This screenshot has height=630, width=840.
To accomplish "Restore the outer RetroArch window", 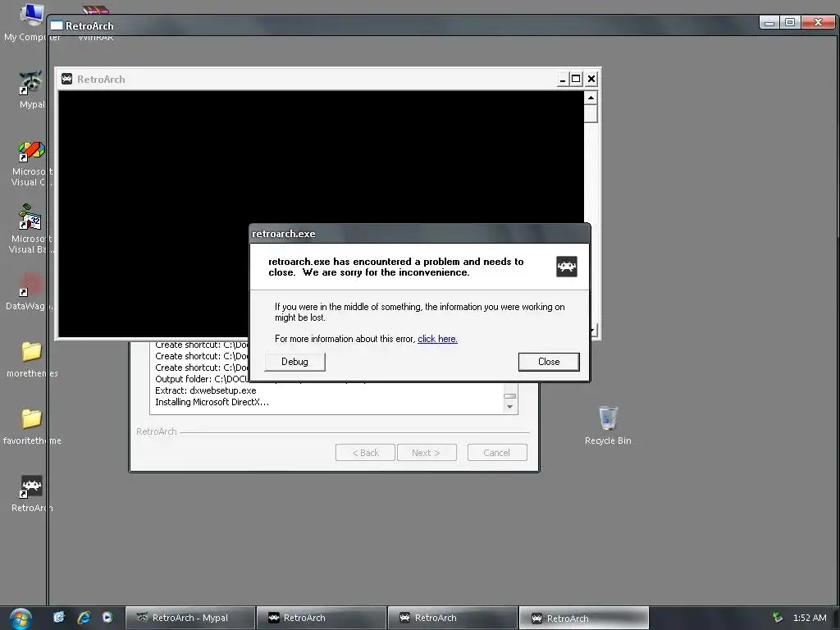I will [790, 22].
